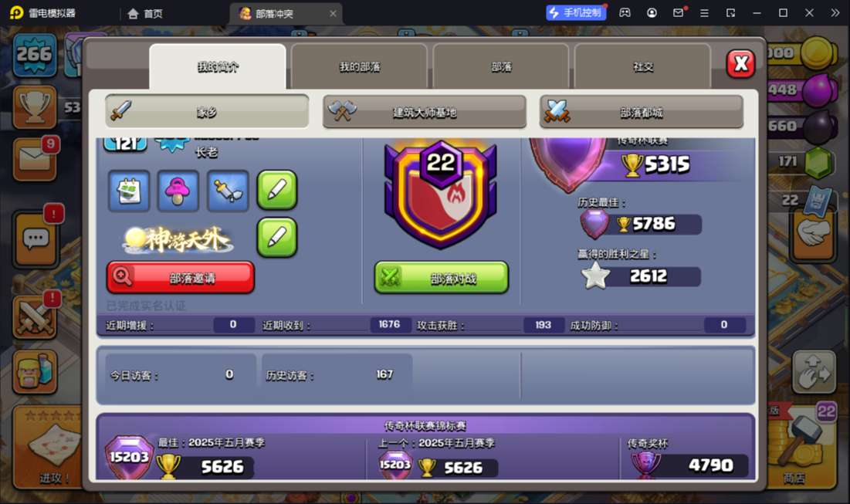Click the pink mushroom label icon
Viewport: 850px width, 504px height.
(x=178, y=191)
